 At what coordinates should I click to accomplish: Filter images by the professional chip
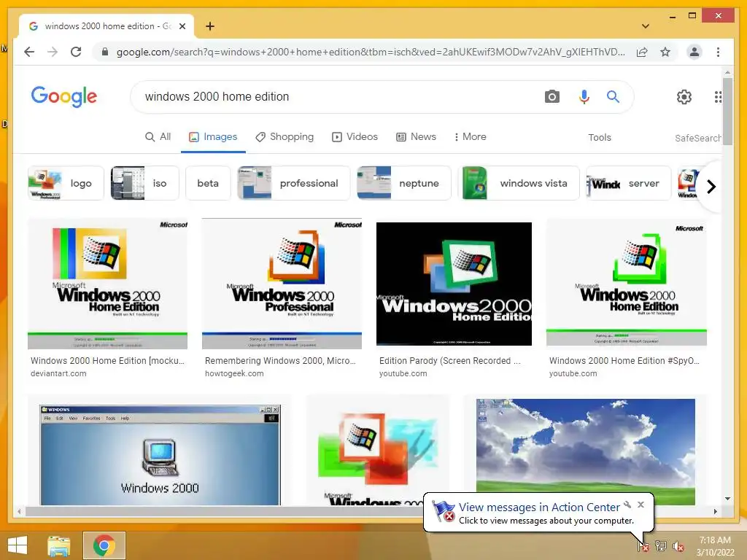(x=293, y=183)
